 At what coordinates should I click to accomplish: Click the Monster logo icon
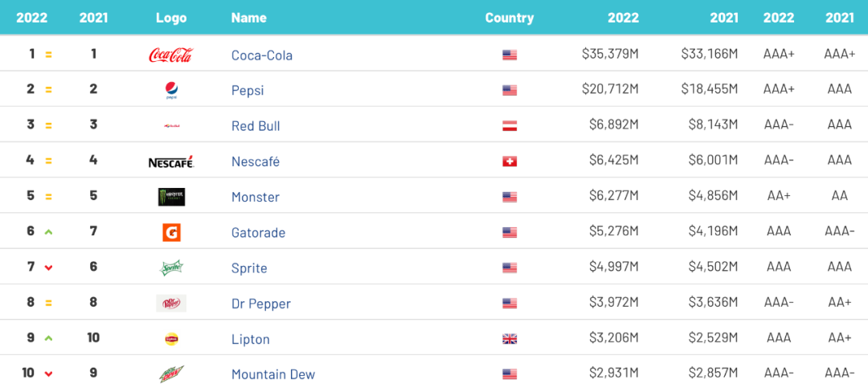[x=171, y=197]
